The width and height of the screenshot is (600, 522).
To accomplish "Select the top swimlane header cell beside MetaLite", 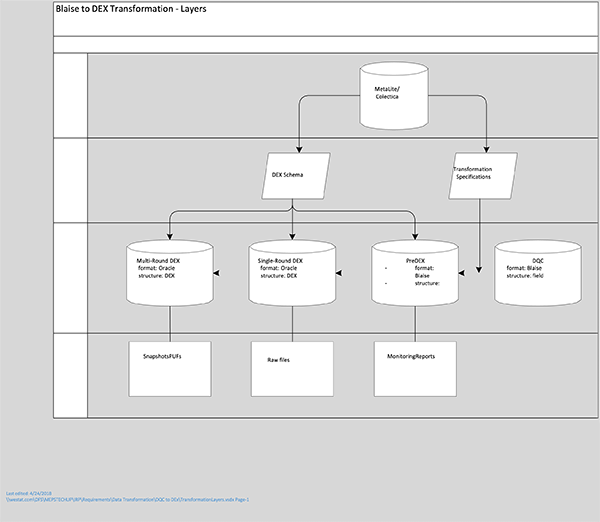I will point(71,95).
